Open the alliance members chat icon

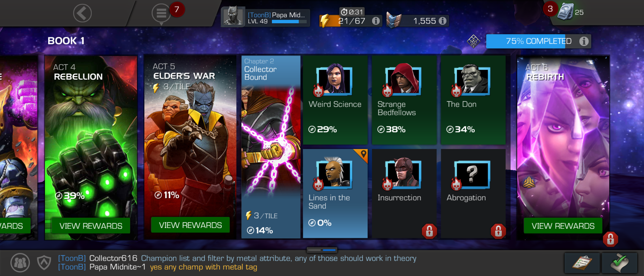[20, 262]
